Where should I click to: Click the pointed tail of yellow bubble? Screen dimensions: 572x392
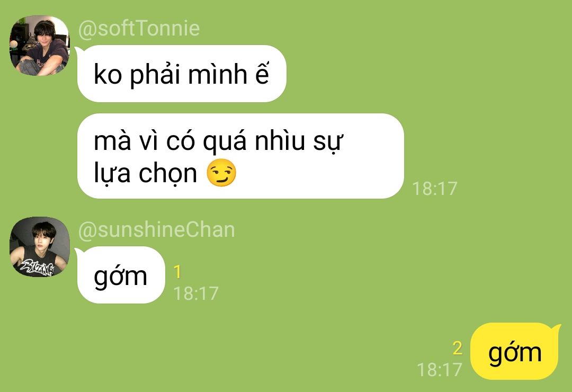[556, 328]
